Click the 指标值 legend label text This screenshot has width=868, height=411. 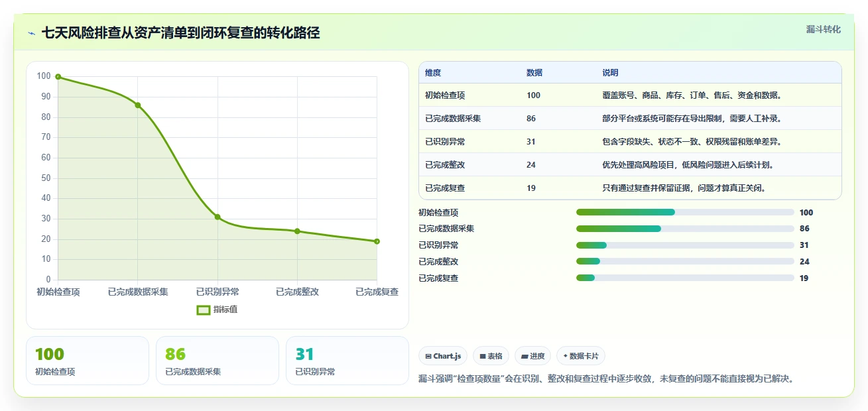click(225, 310)
